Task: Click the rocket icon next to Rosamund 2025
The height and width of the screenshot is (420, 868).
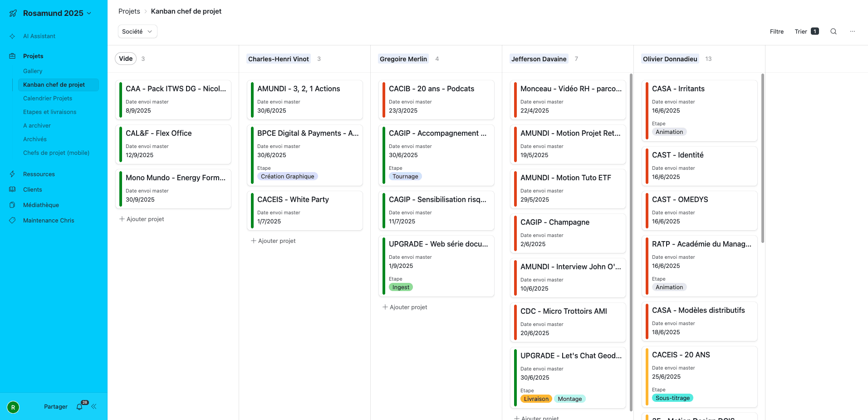Action: [13, 13]
